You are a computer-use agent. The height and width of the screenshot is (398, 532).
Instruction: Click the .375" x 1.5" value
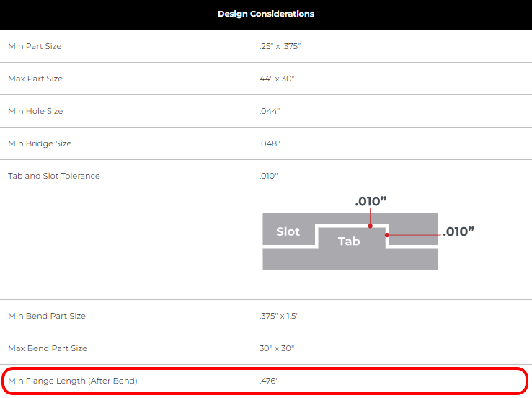pos(279,316)
